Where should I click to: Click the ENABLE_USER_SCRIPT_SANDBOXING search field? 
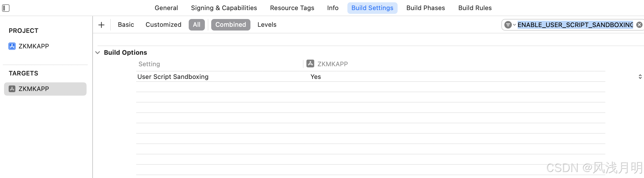tap(575, 25)
